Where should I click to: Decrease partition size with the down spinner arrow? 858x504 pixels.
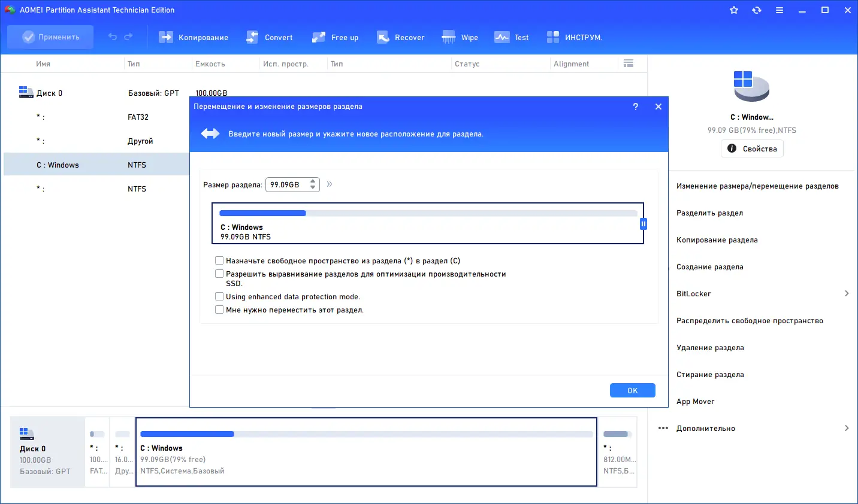pyautogui.click(x=313, y=187)
